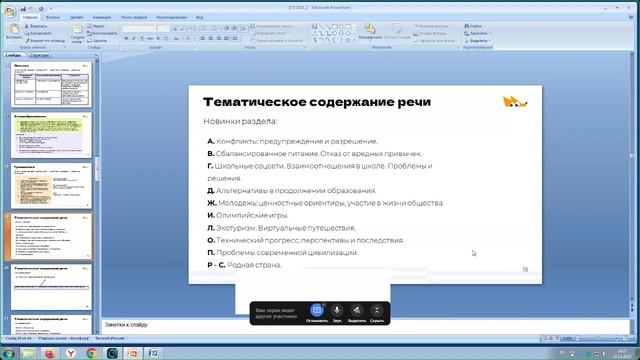This screenshot has height=360, width=640.
Task: Click the slide title 'Тематическое содержание речи'
Action: point(317,102)
